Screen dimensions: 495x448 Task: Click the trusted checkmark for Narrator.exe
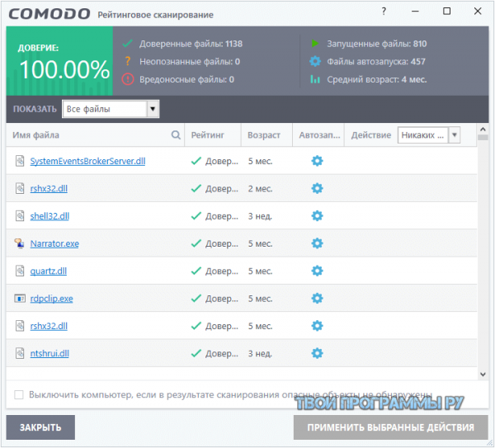196,243
